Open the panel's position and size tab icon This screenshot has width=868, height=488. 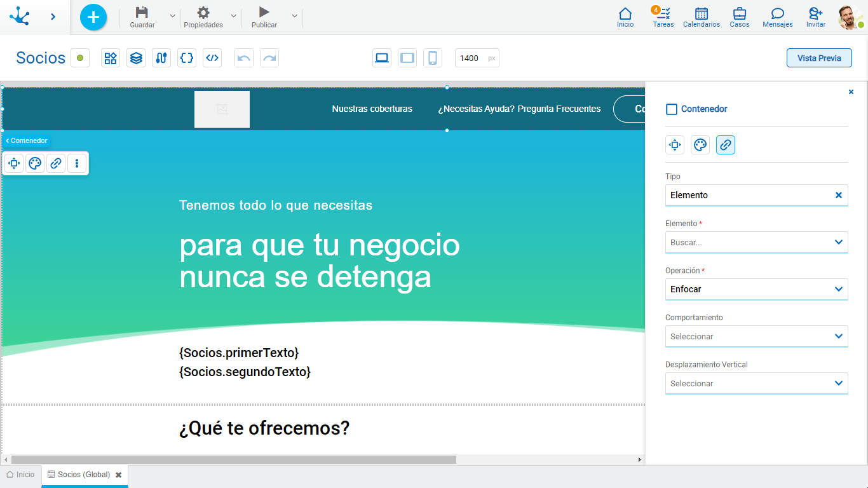tap(675, 145)
